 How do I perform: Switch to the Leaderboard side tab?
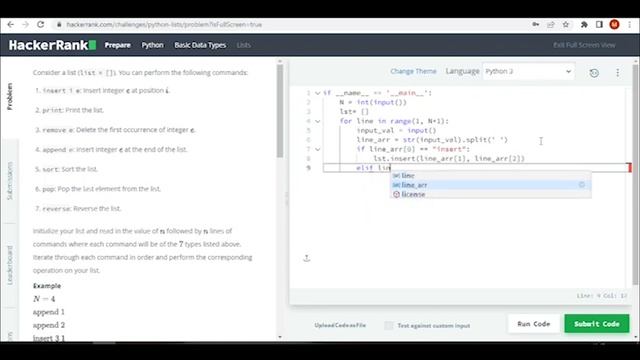[x=10, y=265]
